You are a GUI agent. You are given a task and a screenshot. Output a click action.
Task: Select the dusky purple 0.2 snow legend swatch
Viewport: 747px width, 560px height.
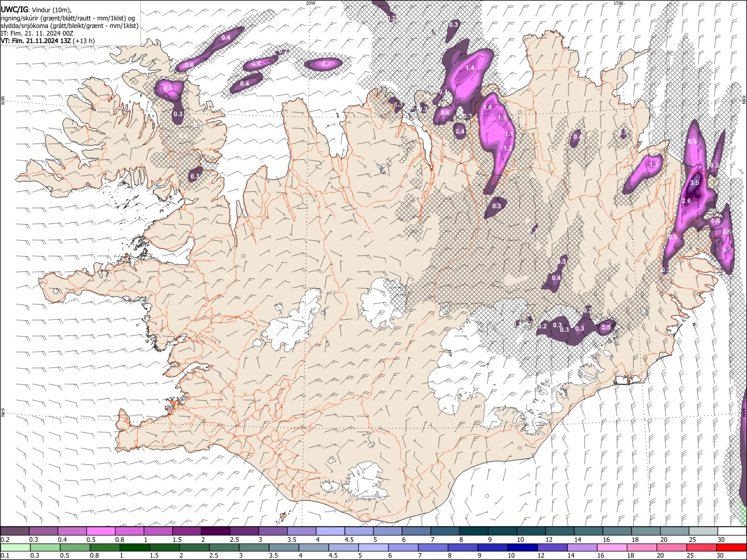(15, 531)
